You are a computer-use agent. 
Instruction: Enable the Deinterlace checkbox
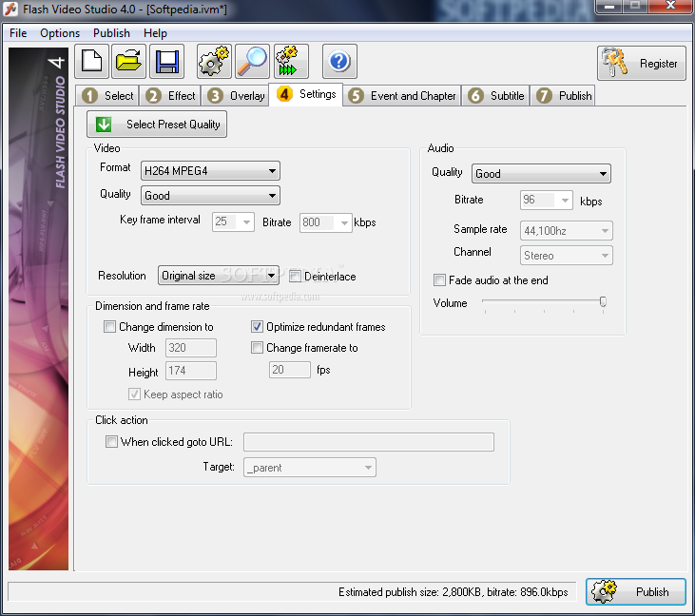click(295, 277)
